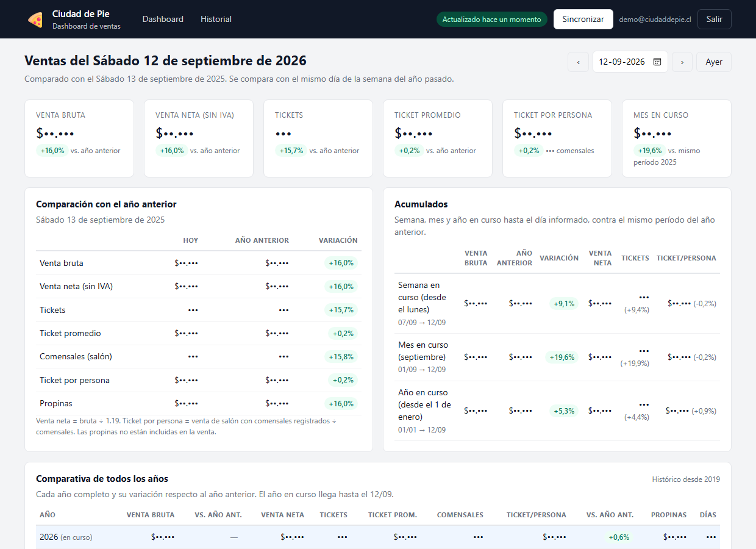This screenshot has height=549, width=756.
Task: Click the 2026 (en curso) row
Action: 378,537
